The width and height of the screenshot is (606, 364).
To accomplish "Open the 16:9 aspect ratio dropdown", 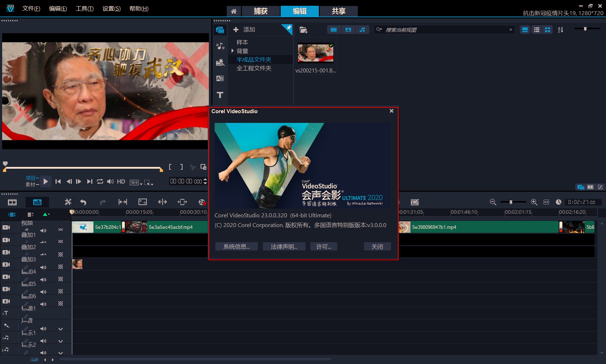I will pyautogui.click(x=136, y=183).
